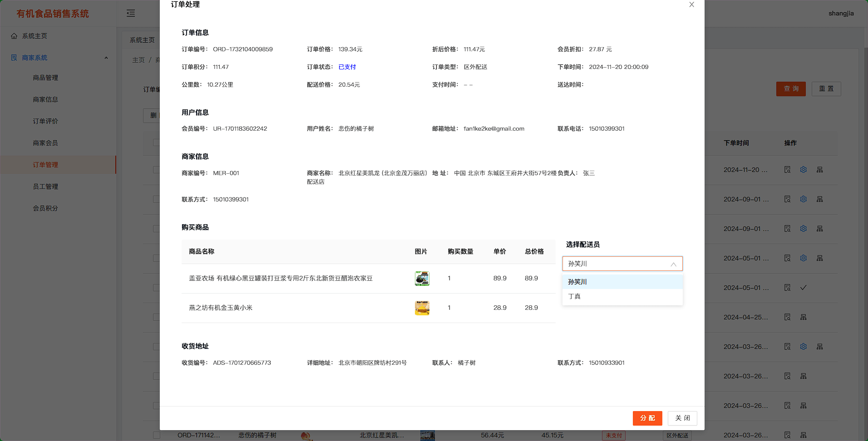Click the 下单时间 column header
Screen dimensions: 868x441
pyautogui.click(x=736, y=143)
